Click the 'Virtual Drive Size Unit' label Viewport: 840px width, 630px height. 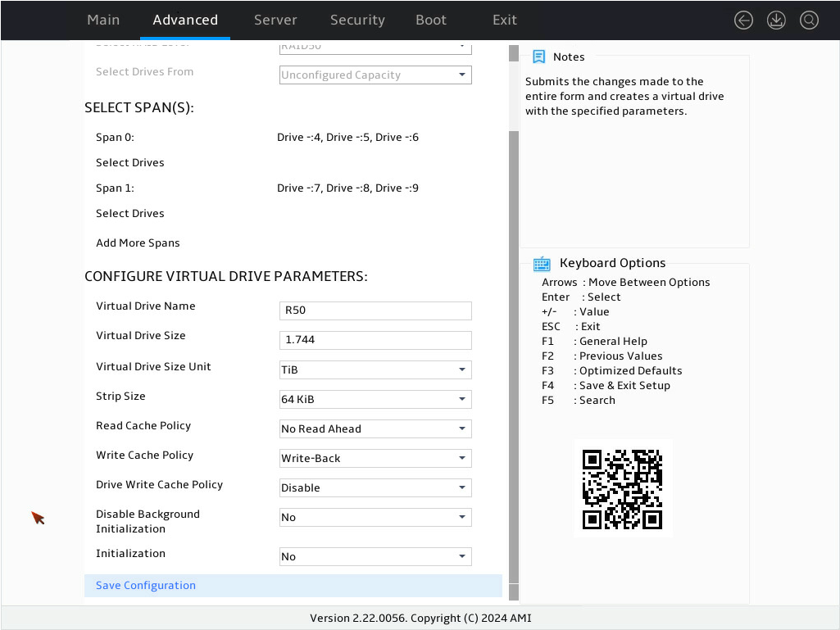[x=154, y=367]
